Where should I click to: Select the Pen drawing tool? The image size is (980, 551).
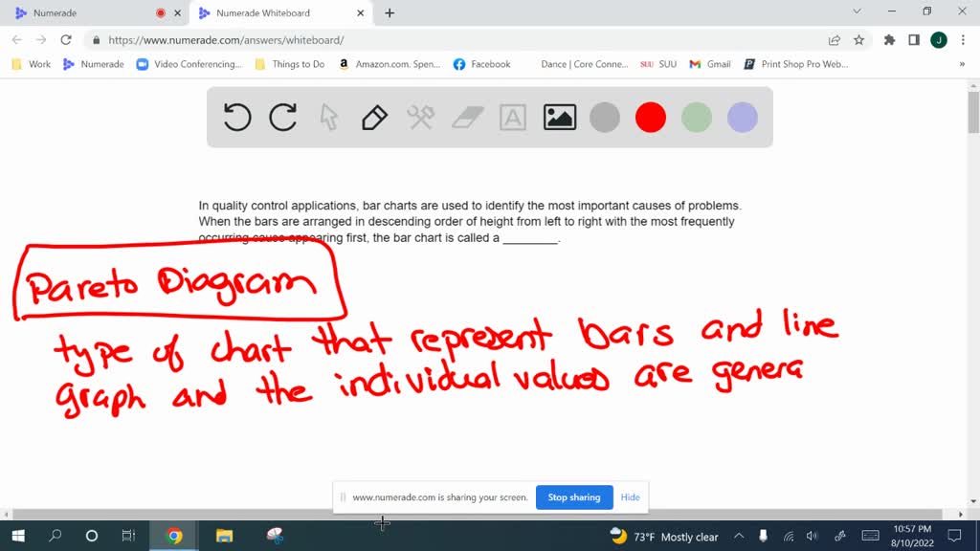click(374, 117)
